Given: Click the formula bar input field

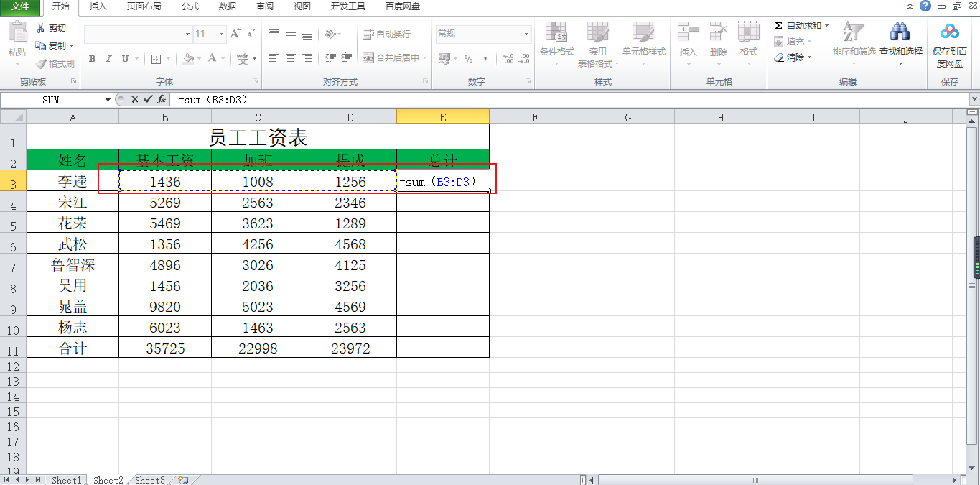Looking at the screenshot, I should [x=571, y=99].
